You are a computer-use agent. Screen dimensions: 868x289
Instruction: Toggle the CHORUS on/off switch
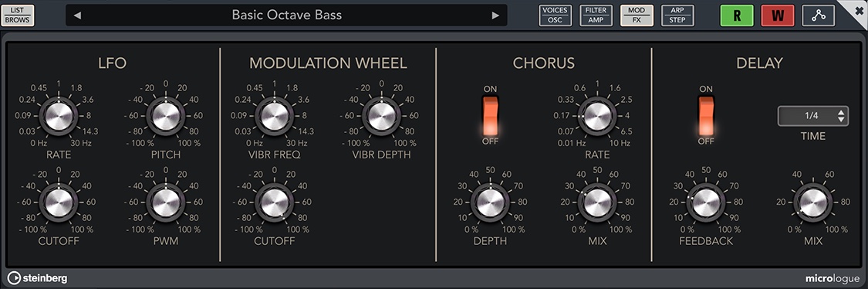point(491,115)
